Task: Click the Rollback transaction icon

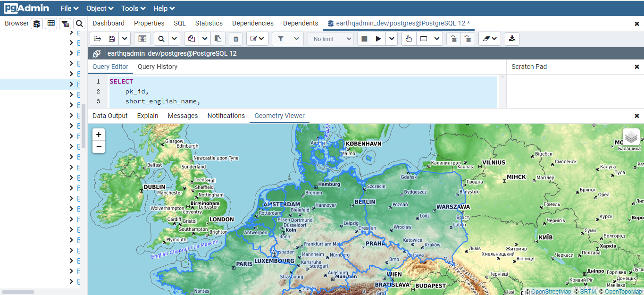Action: click(x=468, y=39)
